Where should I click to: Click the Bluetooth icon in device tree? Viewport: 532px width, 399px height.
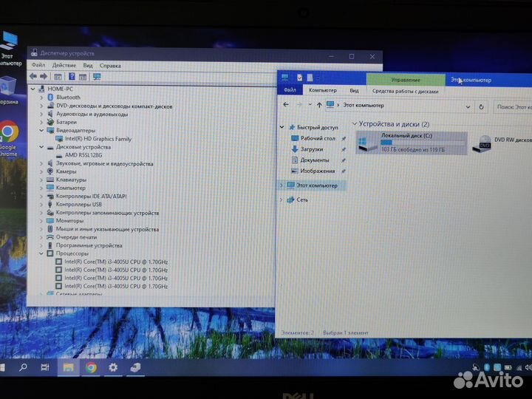[x=50, y=98]
